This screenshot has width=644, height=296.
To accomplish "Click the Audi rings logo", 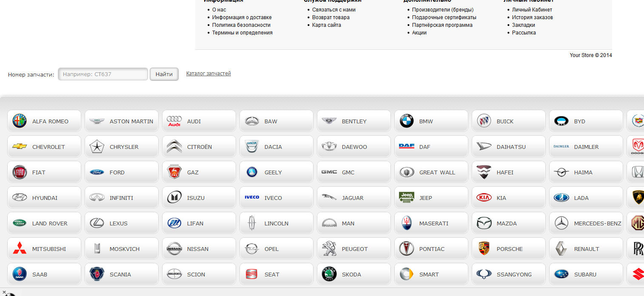I will click(174, 121).
